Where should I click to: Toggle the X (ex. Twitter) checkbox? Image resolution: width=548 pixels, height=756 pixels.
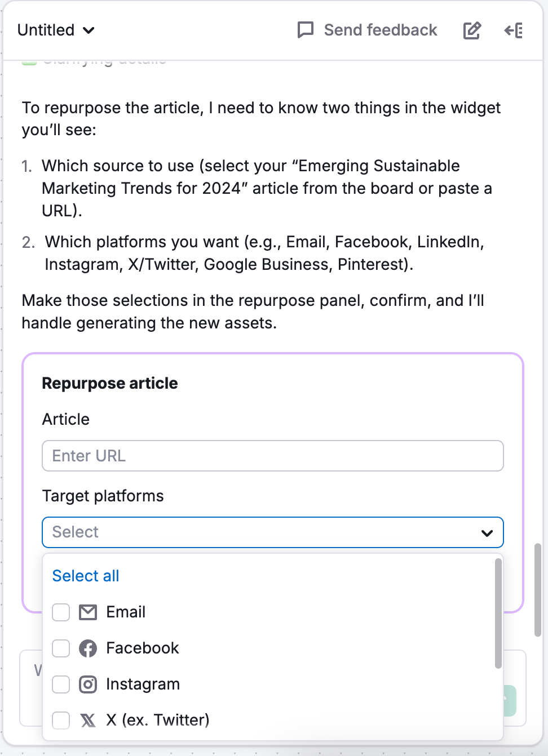60,720
